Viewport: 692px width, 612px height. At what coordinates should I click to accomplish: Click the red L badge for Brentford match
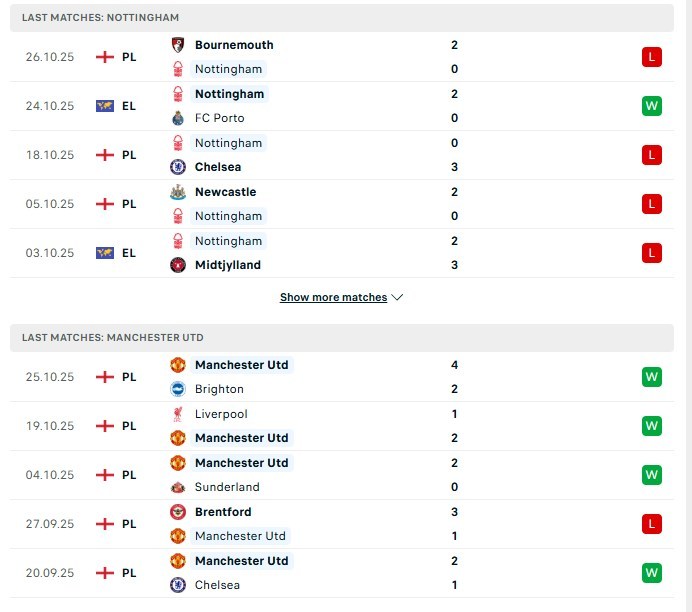[652, 524]
